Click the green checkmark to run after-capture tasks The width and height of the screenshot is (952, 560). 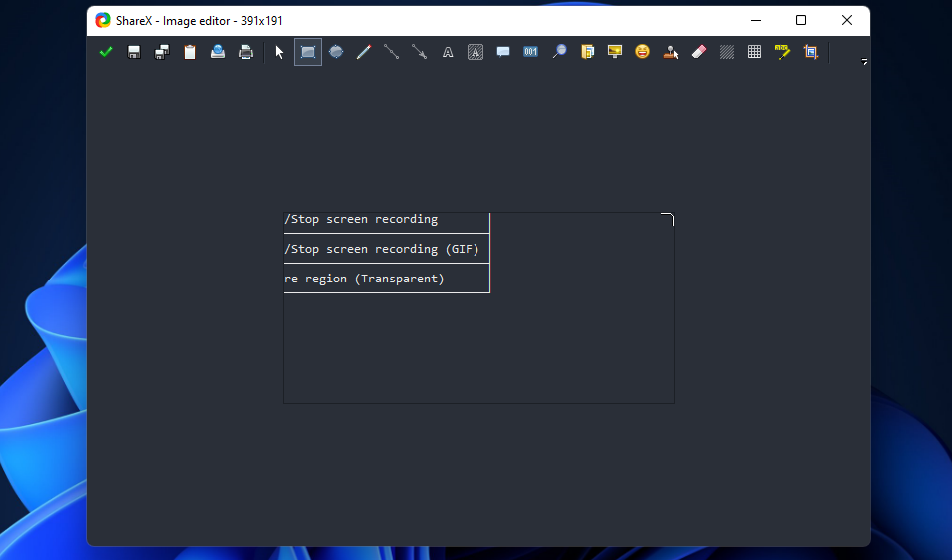(106, 52)
